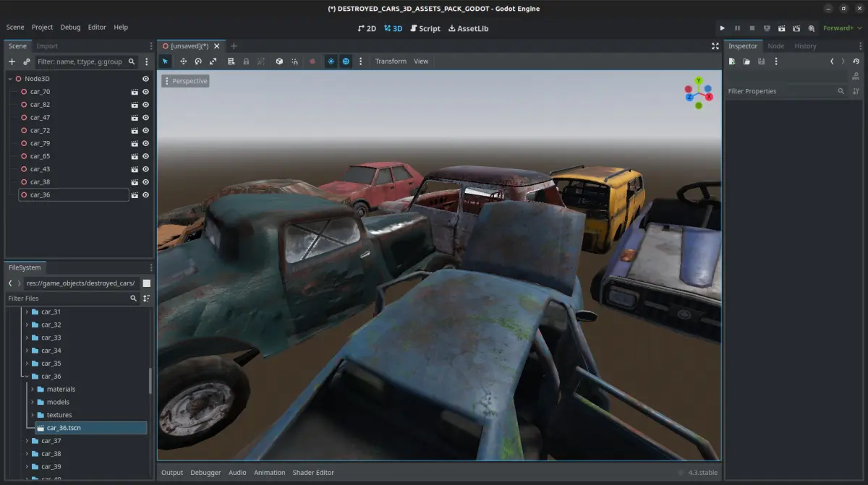Instantiate child scene via chain-link icon
Viewport: 868px width, 485px height.
[x=27, y=62]
